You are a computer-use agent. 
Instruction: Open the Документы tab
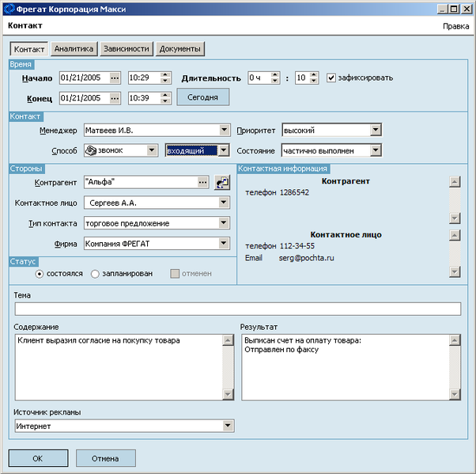tap(180, 48)
